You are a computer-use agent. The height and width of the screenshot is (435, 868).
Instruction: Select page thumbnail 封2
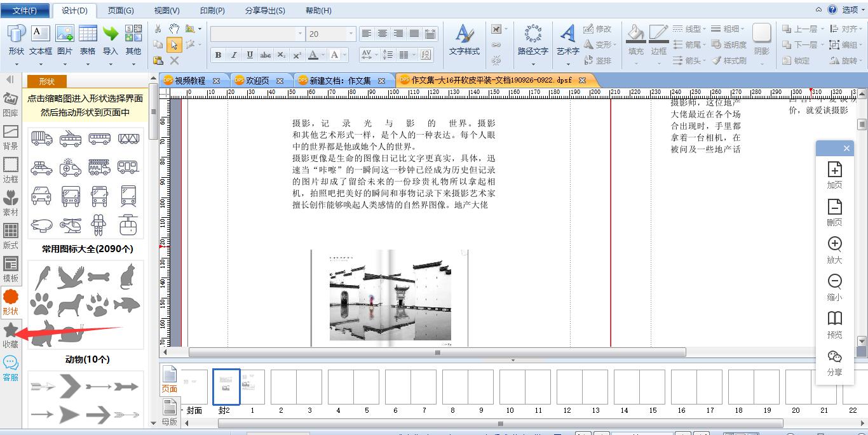[226, 387]
